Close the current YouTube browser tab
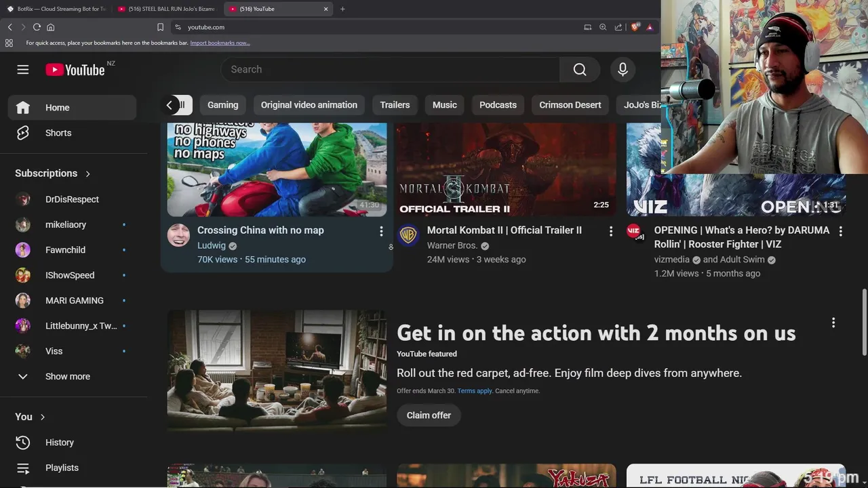 pyautogui.click(x=325, y=9)
